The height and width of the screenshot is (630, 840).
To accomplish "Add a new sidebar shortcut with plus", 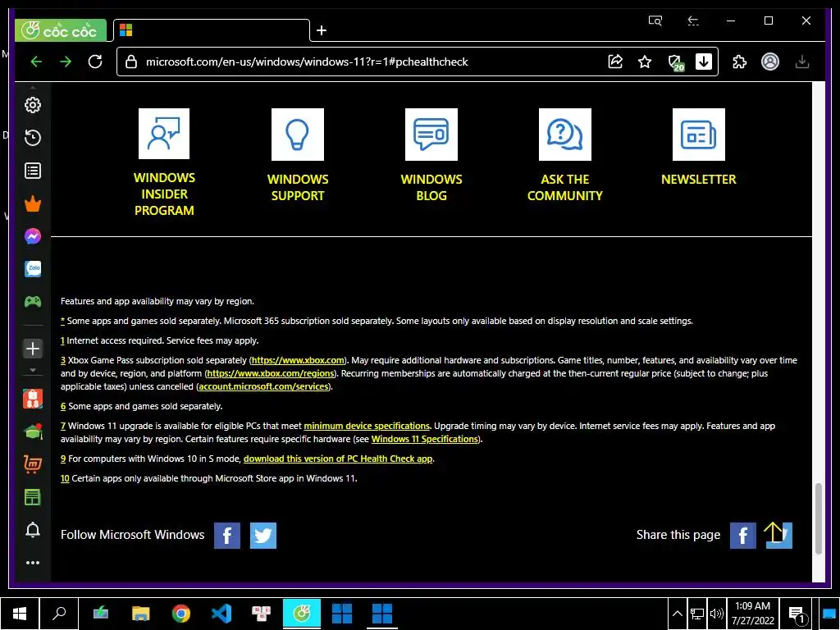I will tap(33, 349).
